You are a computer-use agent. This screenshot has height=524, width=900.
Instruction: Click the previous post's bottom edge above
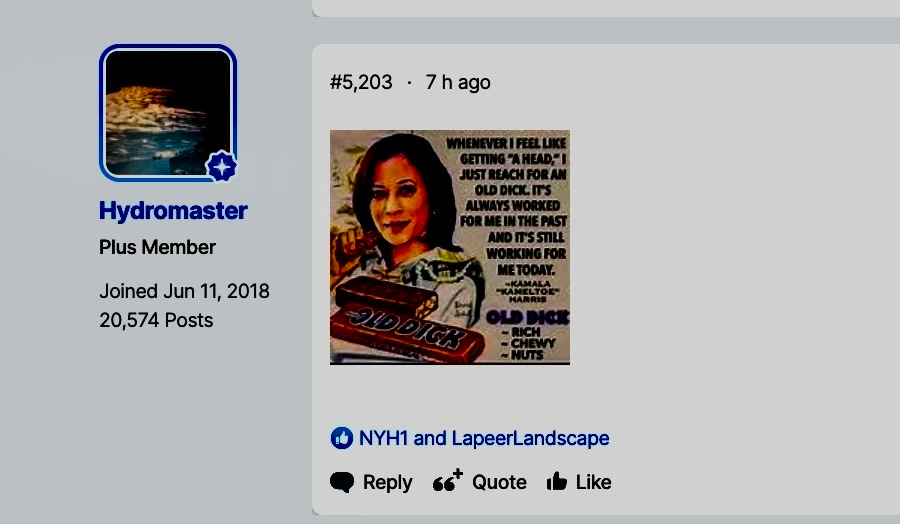(606, 13)
